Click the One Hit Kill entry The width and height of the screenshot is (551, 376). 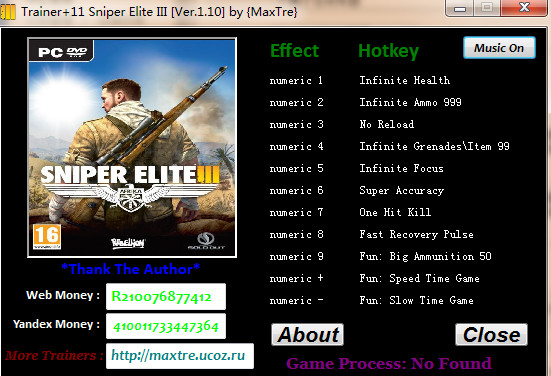tap(395, 212)
